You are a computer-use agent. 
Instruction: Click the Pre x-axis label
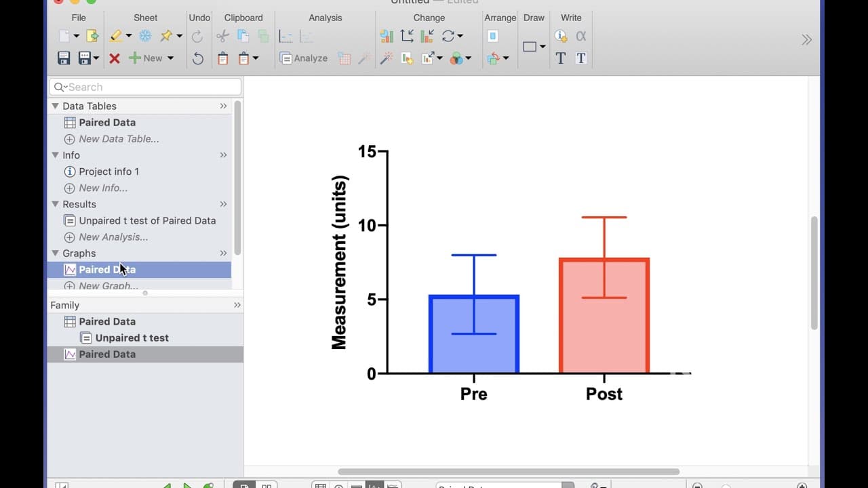click(x=473, y=394)
